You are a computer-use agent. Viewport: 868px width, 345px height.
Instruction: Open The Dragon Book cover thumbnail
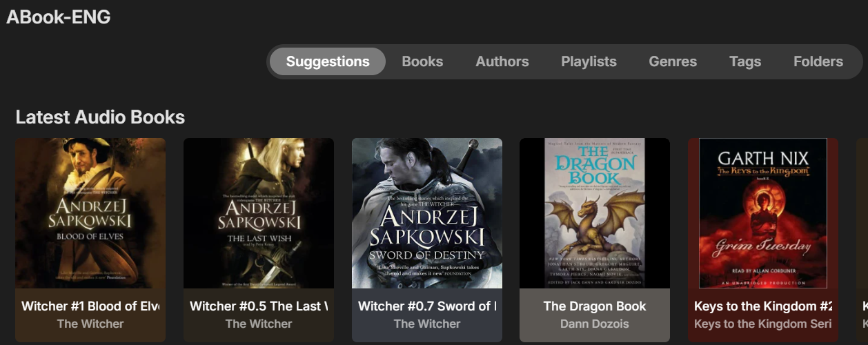click(595, 213)
